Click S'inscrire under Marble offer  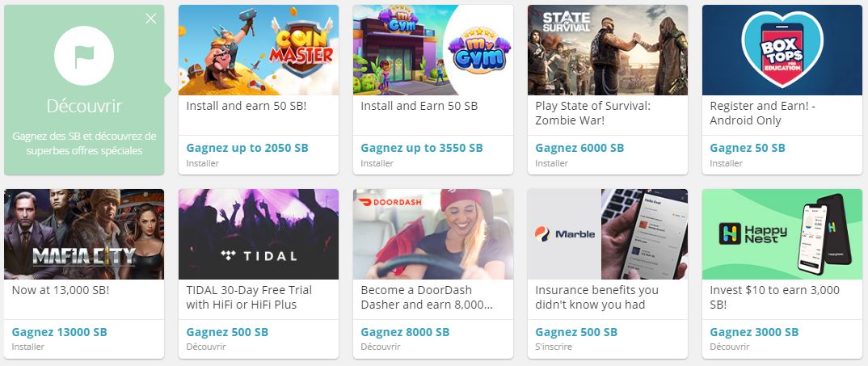click(x=554, y=347)
